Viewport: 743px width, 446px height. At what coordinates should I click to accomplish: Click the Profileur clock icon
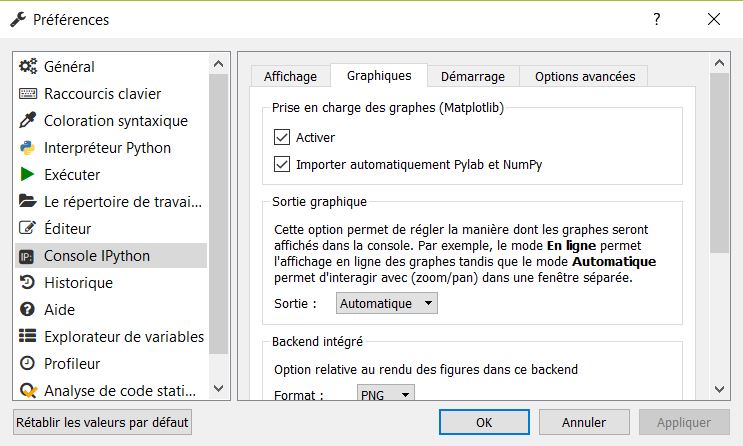(x=27, y=364)
